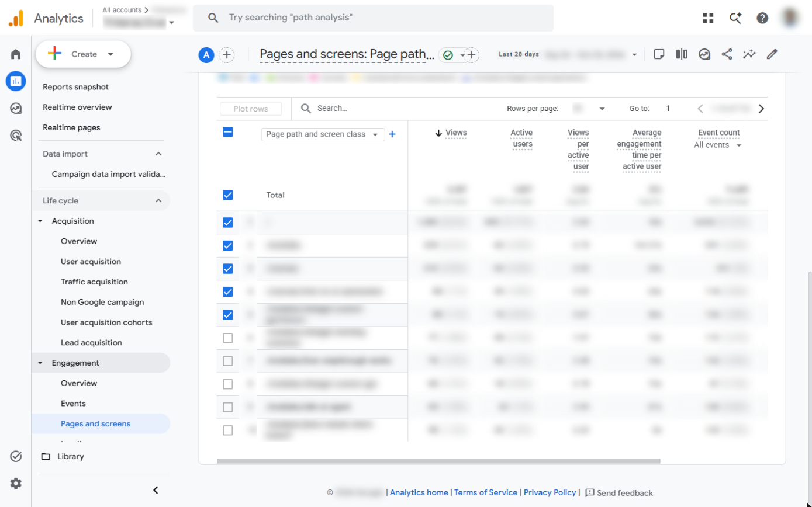Select the Reports icon in the left rail
The image size is (812, 507).
[x=16, y=81]
